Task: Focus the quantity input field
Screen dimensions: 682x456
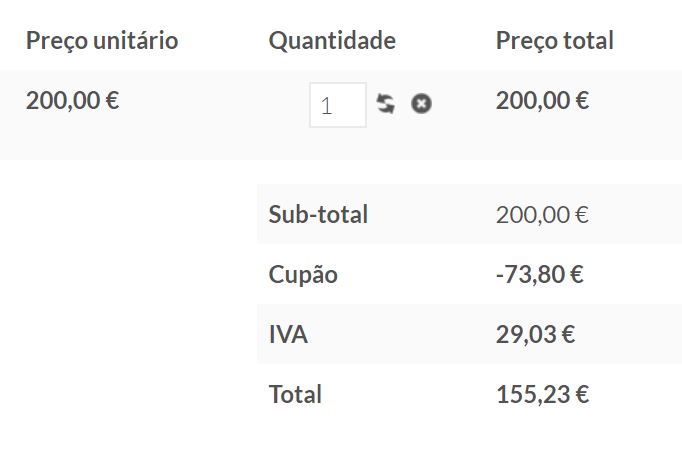Action: point(338,105)
